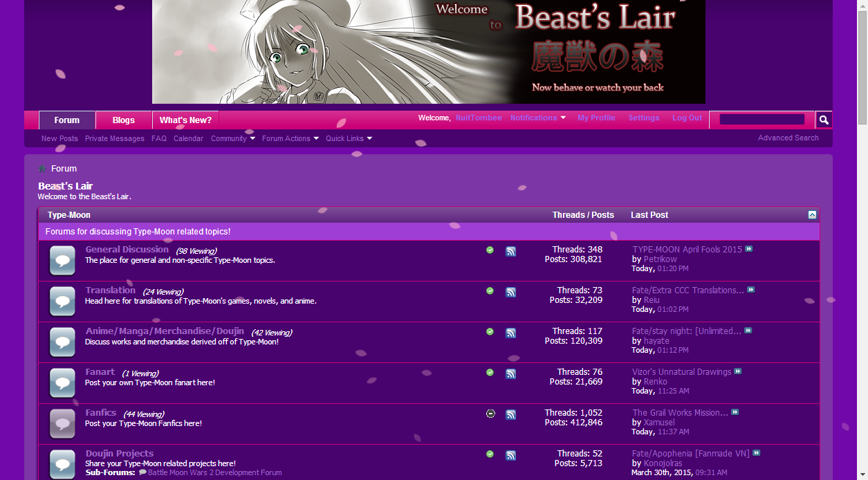Screen dimensions: 868x480
Task: Open New Posts in sub-navigation
Action: 59,138
